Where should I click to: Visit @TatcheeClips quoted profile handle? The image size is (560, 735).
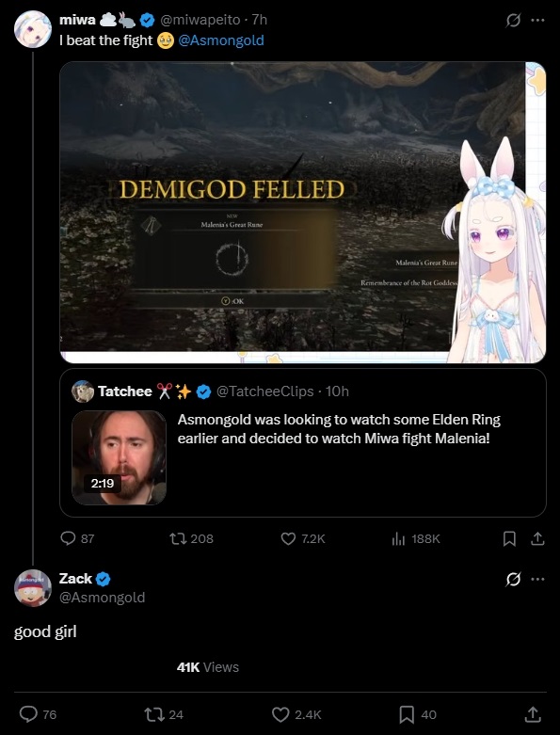point(264,391)
